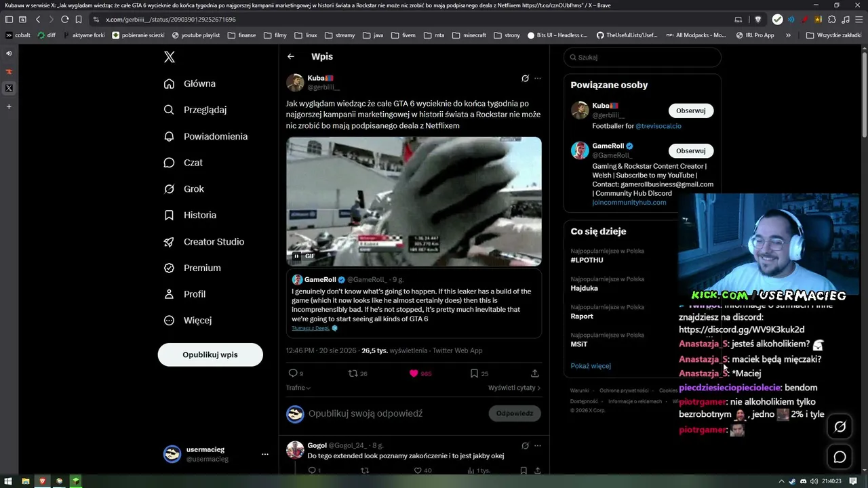The height and width of the screenshot is (488, 868).
Task: Focus the Szukaj search box
Action: click(642, 57)
